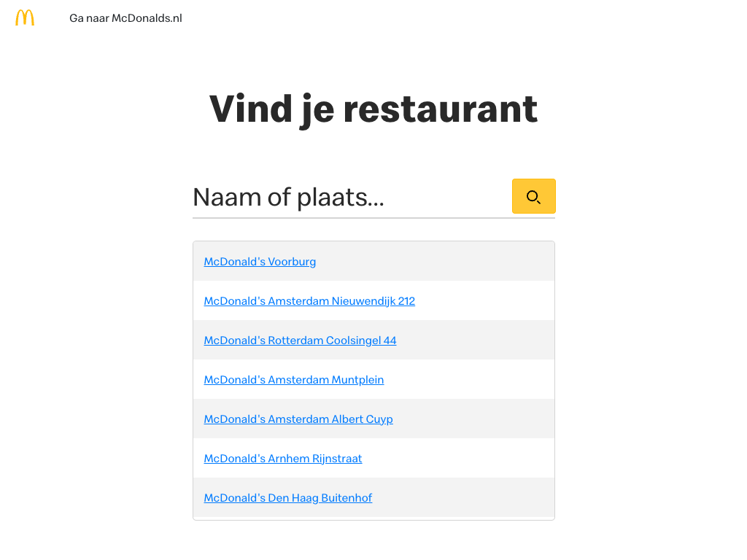
Task: Open the Ga naar McDonalds.nl link
Action: [125, 18]
